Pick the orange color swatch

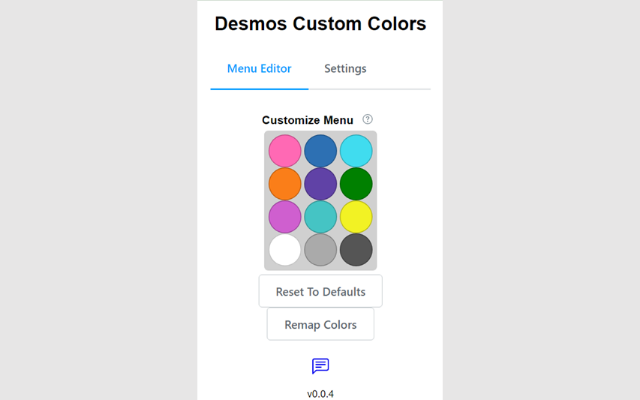[x=285, y=184]
